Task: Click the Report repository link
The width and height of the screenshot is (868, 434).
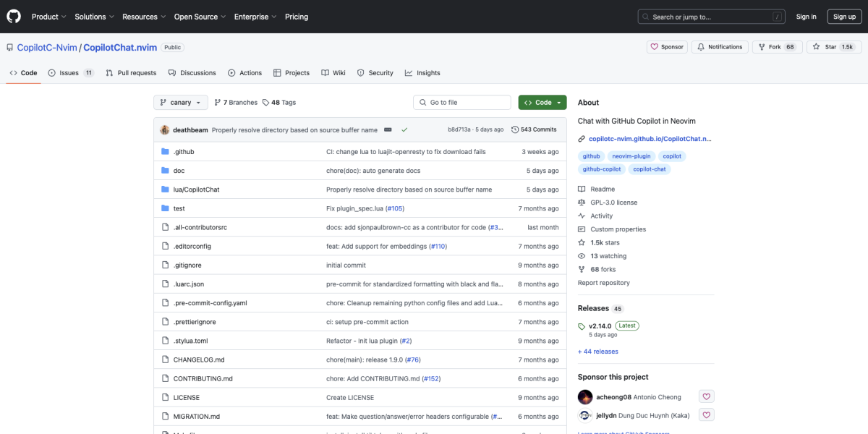Action: coord(603,282)
